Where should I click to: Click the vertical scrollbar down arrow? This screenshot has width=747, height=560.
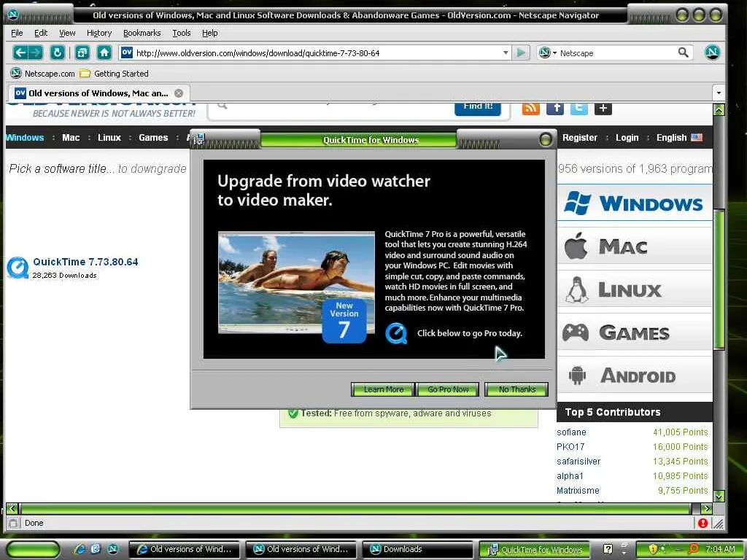point(719,496)
